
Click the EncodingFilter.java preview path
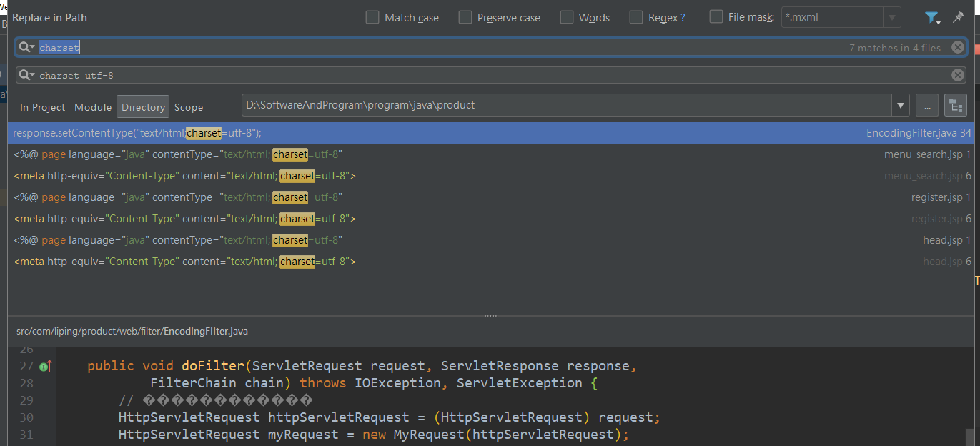[x=132, y=332]
